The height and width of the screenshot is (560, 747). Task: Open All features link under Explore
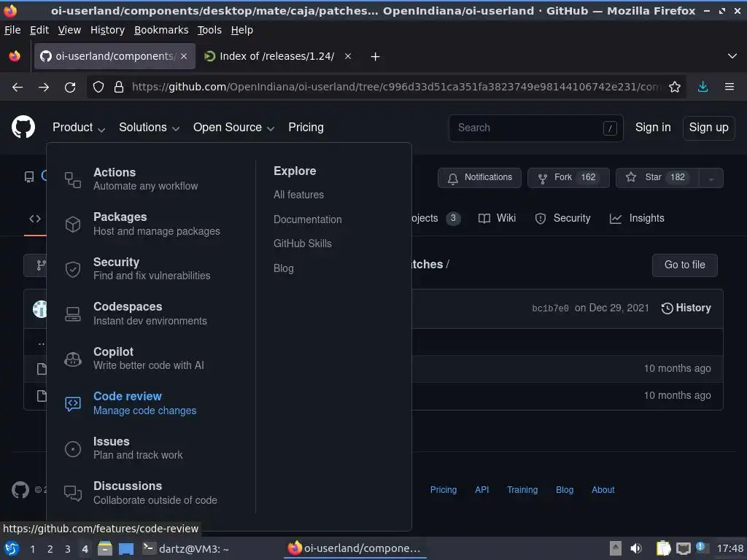[x=298, y=195]
